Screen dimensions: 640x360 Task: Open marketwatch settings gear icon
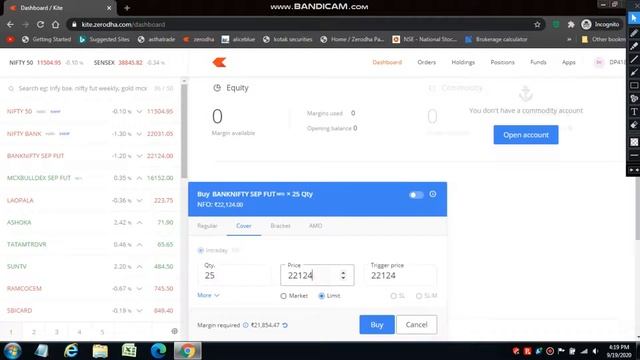coord(174,331)
